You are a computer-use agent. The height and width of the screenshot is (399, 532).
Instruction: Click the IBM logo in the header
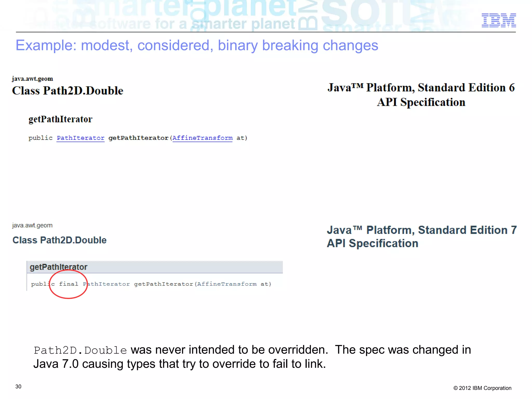tap(499, 20)
